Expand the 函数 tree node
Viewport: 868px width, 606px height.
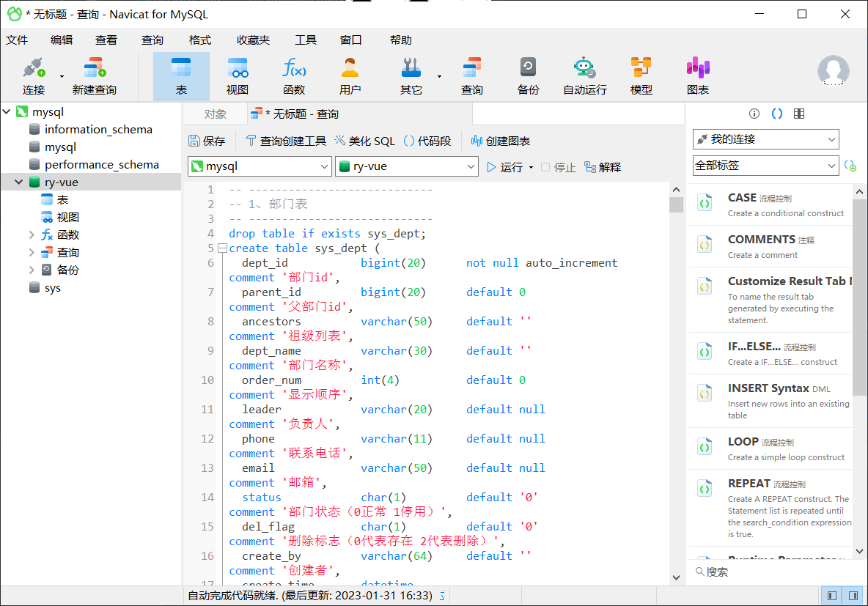coord(32,234)
